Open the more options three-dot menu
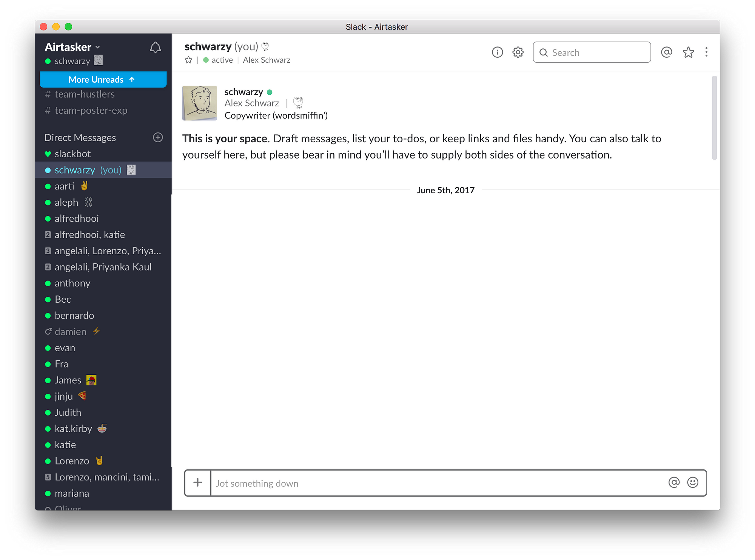Screen dimensions: 755x560 706,52
